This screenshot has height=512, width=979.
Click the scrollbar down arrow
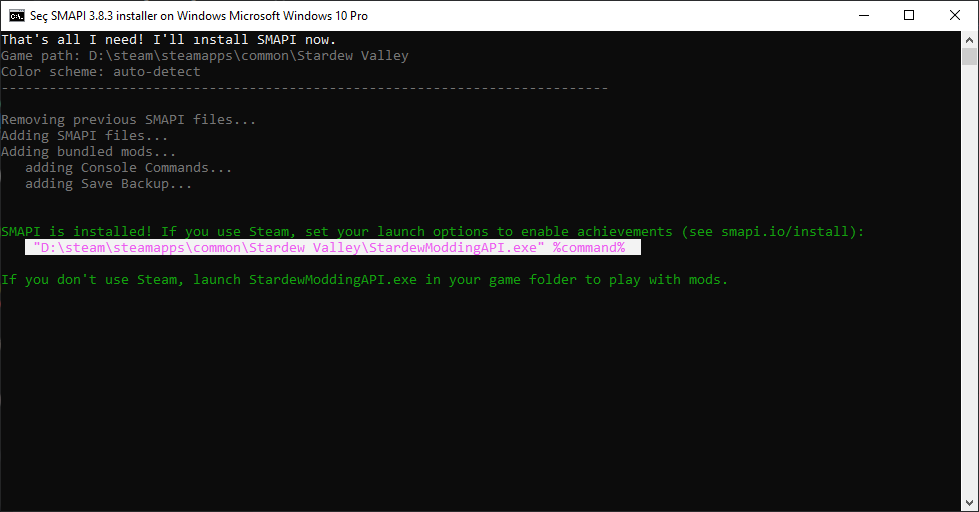969,503
